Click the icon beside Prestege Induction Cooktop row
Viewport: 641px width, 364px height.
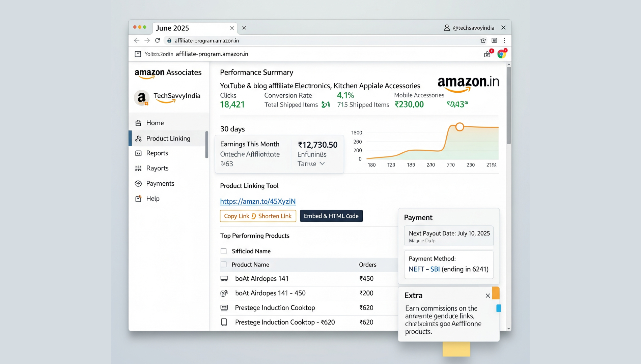click(224, 308)
